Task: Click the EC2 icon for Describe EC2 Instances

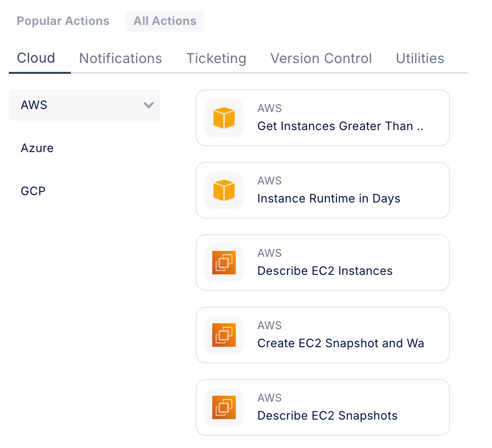Action: coord(224,263)
